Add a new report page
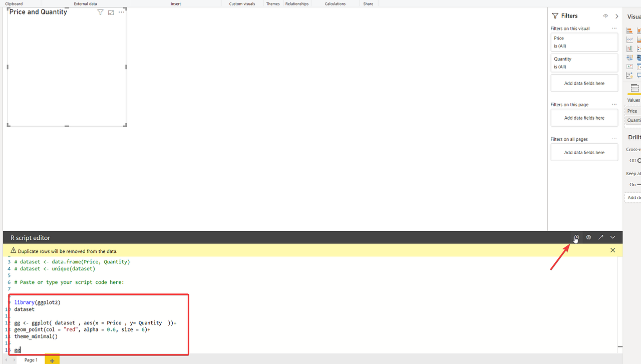641x364 pixels. tap(52, 359)
